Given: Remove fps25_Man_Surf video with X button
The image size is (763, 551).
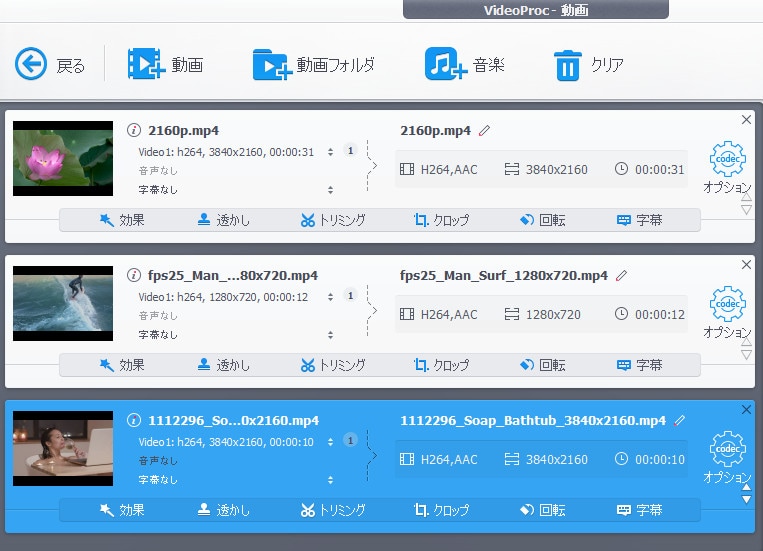Looking at the screenshot, I should pos(746,265).
